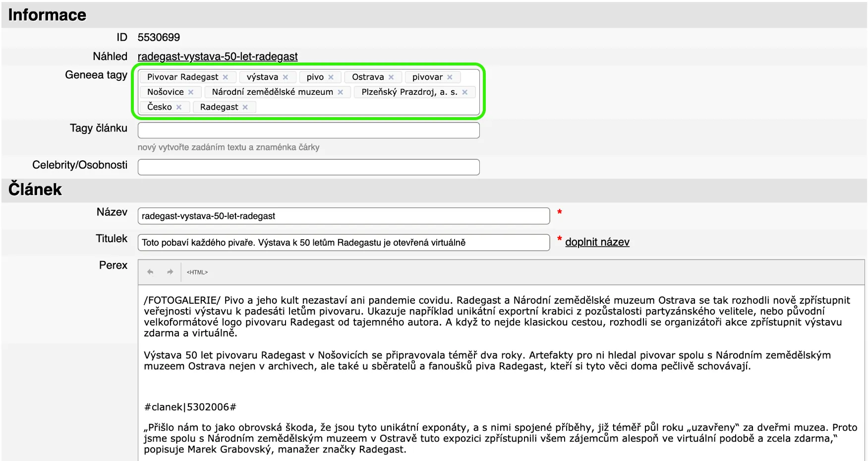The height and width of the screenshot is (461, 868).
Task: Open the radegast-vystava-50-let-radegast preview link
Action: click(217, 57)
